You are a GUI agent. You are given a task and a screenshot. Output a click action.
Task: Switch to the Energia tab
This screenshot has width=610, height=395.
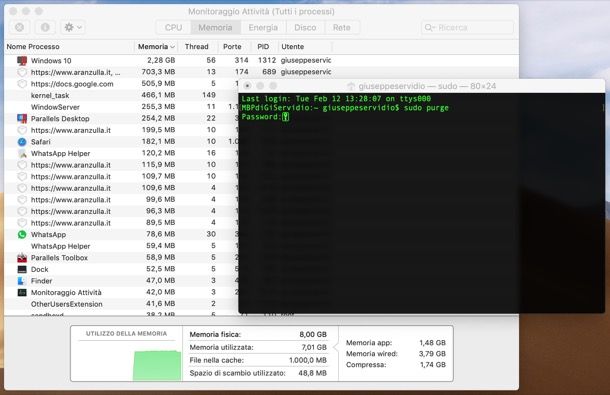(x=263, y=28)
